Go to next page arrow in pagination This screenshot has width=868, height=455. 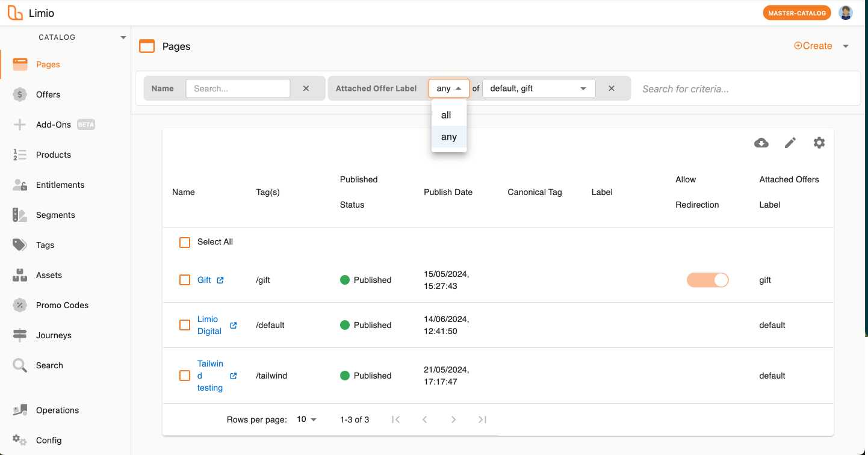[x=453, y=419]
